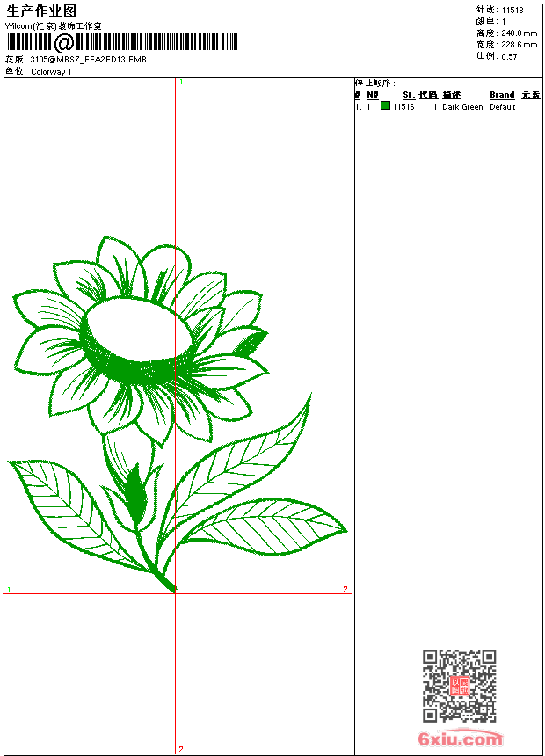Screen dimensions: 545x756
Task: Click the 'N#' column header
Action: pyautogui.click(x=373, y=95)
